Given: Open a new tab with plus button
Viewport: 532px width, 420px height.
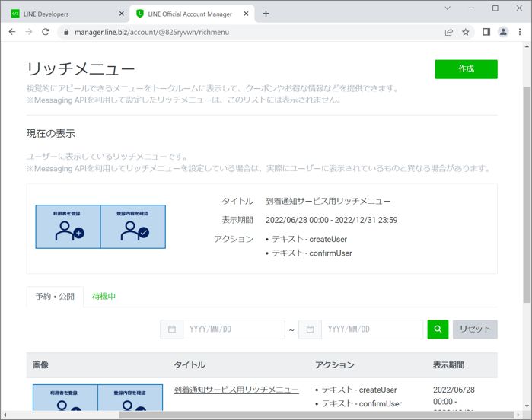Looking at the screenshot, I should [x=266, y=14].
